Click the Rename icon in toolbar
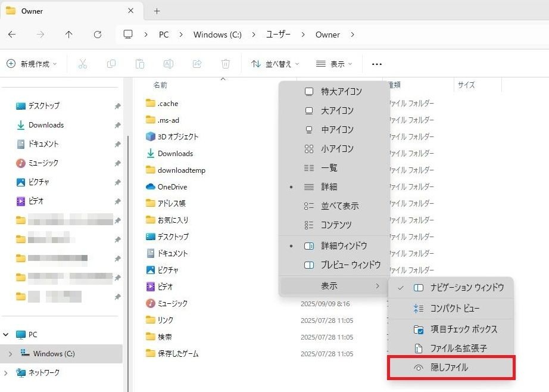This screenshot has height=392, width=549. pos(169,64)
